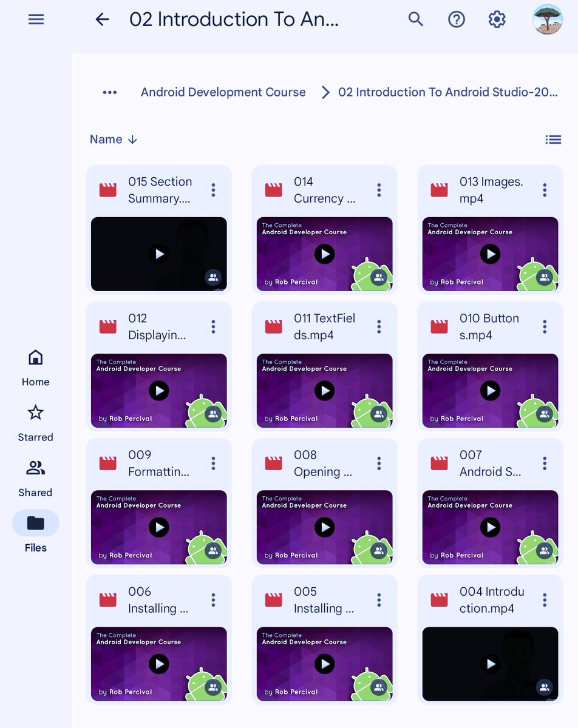Play the 008 Opening video thumbnail
The width and height of the screenshot is (578, 728).
tap(325, 527)
